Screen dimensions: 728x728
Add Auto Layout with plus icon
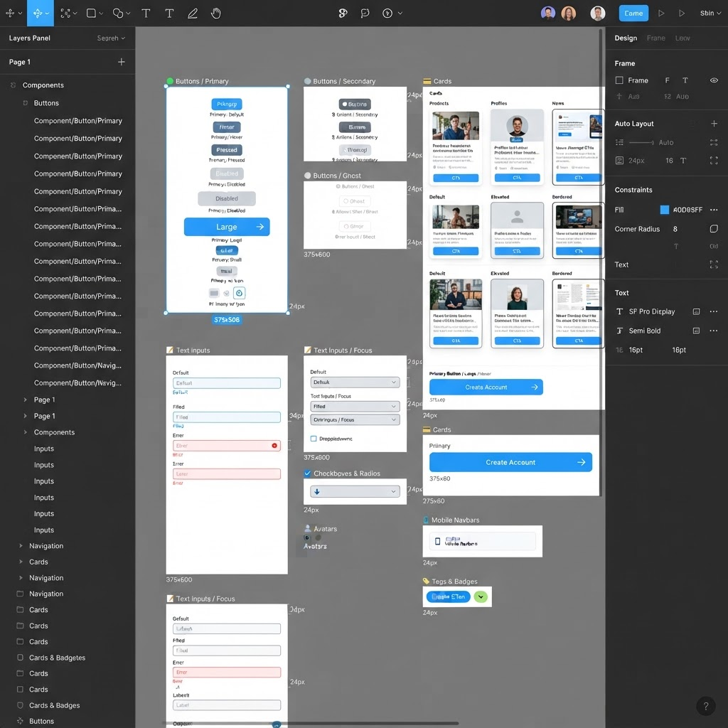pyautogui.click(x=714, y=124)
